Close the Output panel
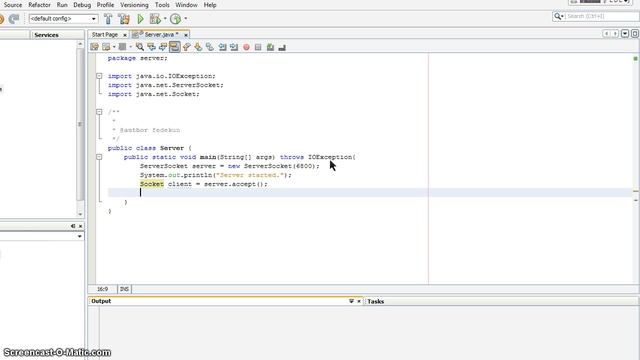The width and height of the screenshot is (640, 360). pos(359,301)
